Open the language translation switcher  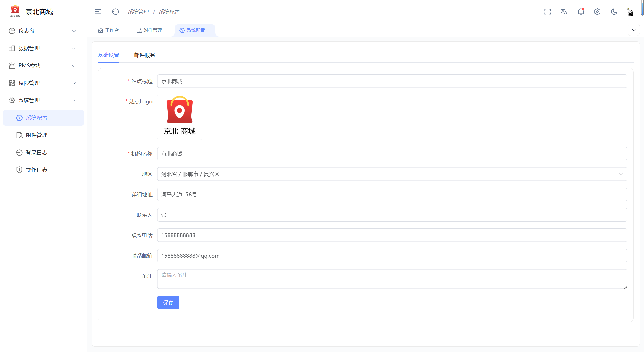click(564, 12)
